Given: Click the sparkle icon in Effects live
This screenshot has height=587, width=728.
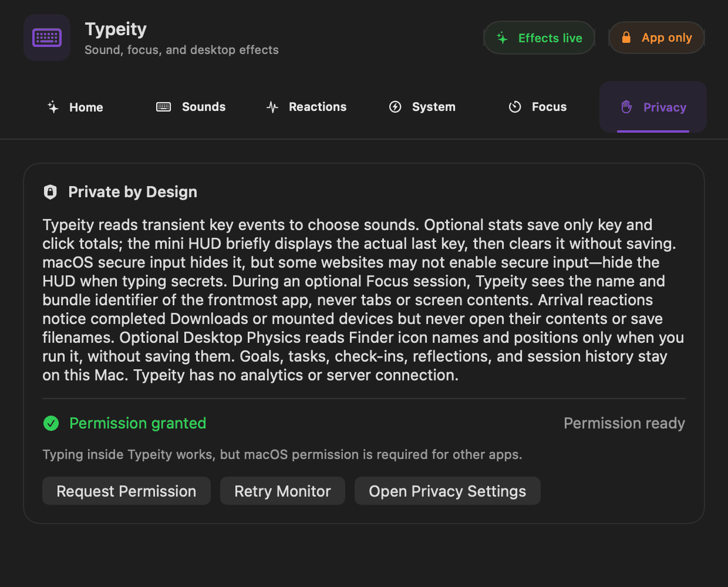Looking at the screenshot, I should tap(502, 38).
